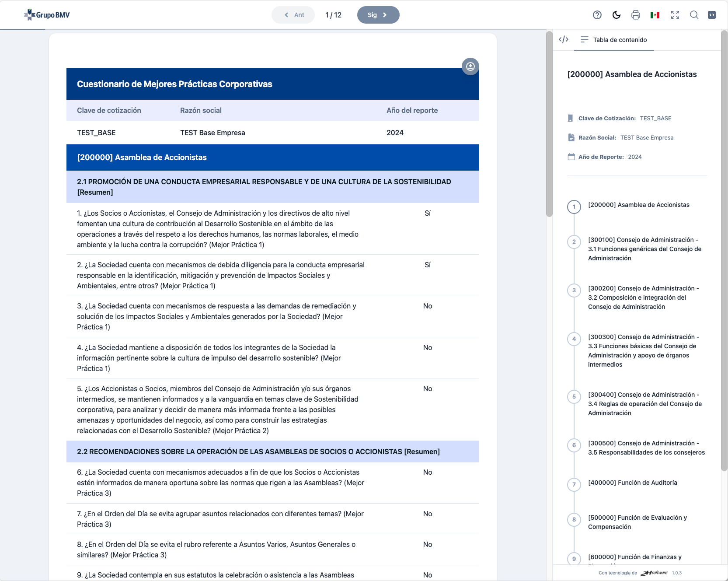Click the code brackets icon top right
The width and height of the screenshot is (728, 581).
coord(711,14)
